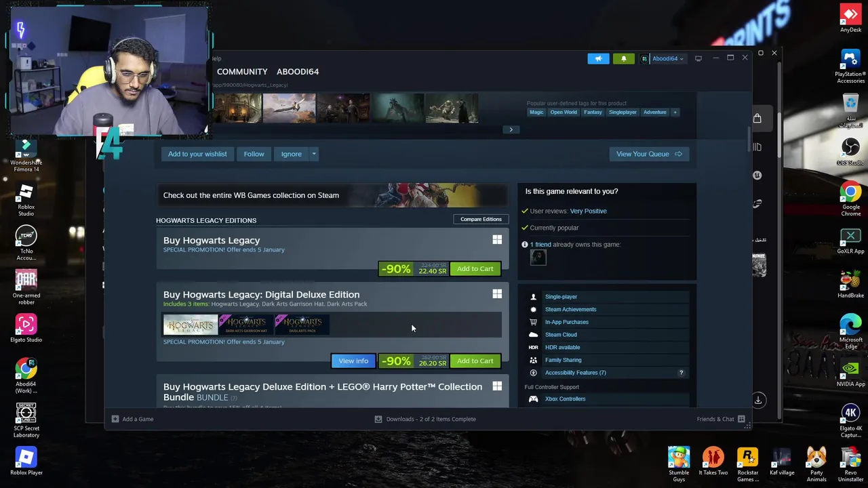Select the Fantasy tag
This screenshot has width=868, height=488.
coord(593,113)
